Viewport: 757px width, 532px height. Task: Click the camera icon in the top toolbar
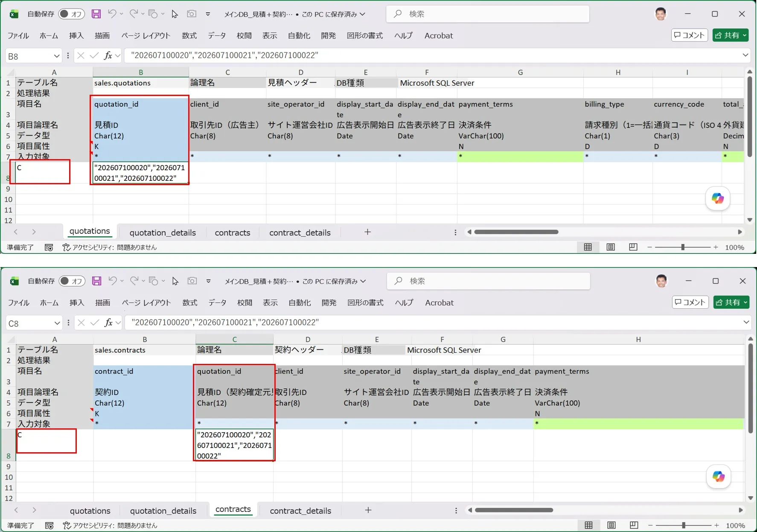click(x=192, y=14)
